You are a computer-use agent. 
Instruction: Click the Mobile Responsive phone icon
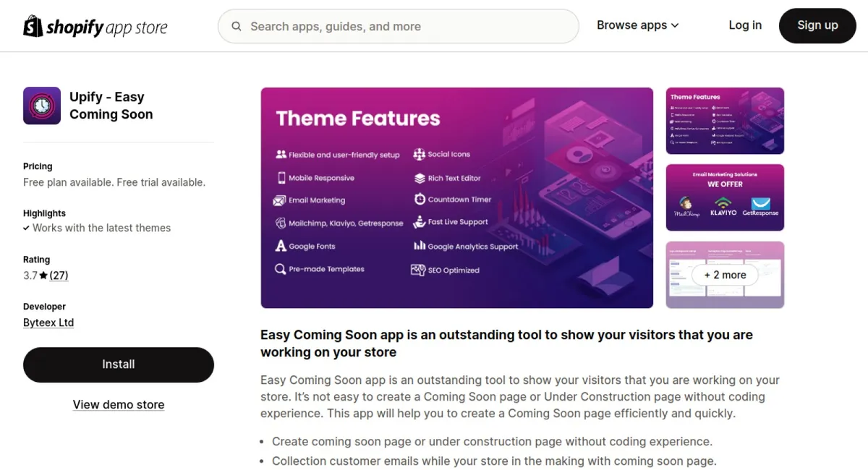tap(281, 178)
